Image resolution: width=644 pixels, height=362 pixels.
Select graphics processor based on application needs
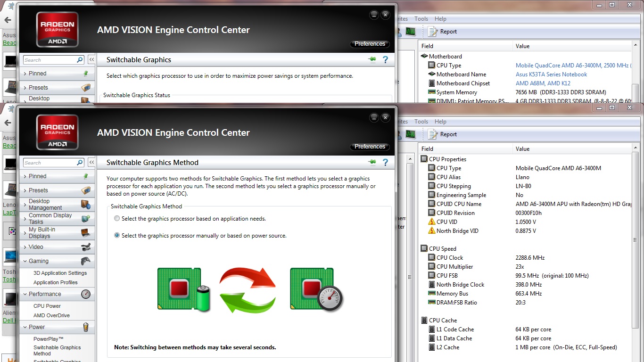tap(117, 219)
